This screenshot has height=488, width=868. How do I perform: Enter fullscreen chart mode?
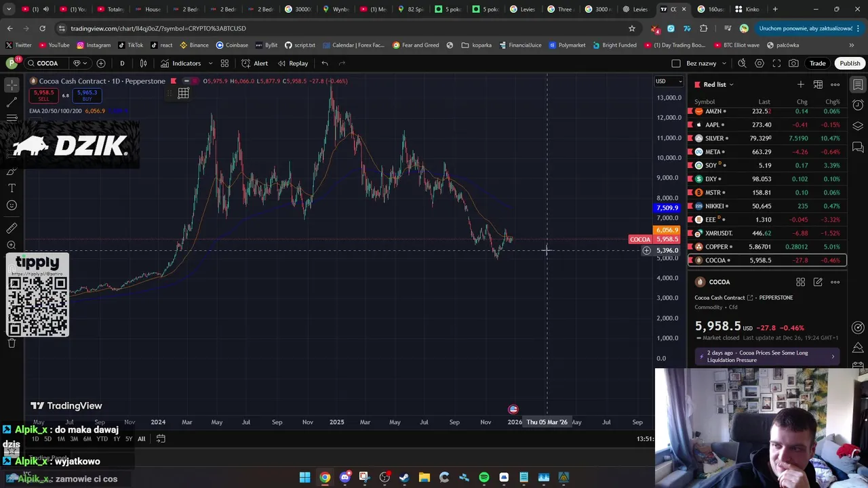776,63
